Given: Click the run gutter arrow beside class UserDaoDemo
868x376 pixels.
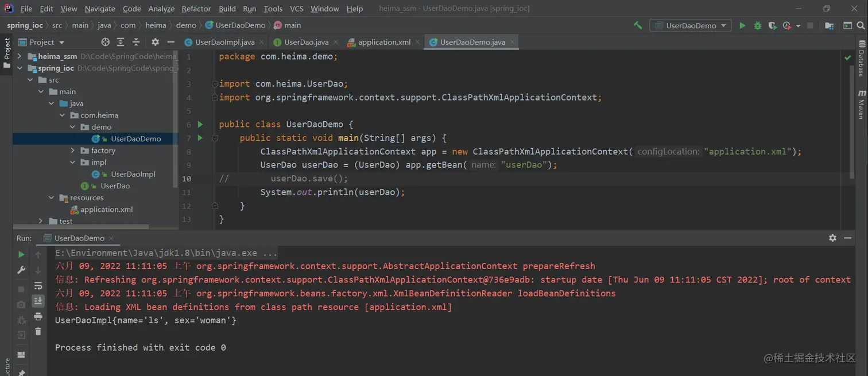Looking at the screenshot, I should (200, 124).
